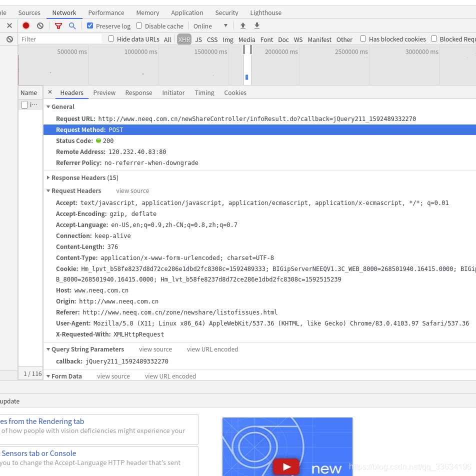This screenshot has height=476, width=476.
Task: Click the timeline overview selection handle
Action: [x=244, y=49]
